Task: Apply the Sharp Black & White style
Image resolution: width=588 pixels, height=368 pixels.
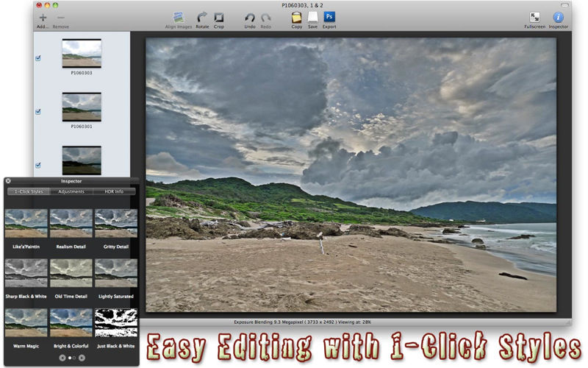Action: 26,273
